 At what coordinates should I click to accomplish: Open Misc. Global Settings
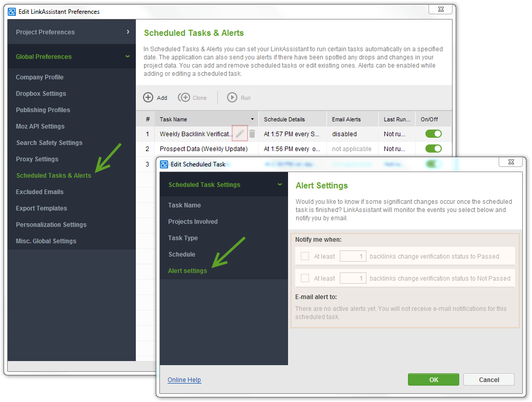pyautogui.click(x=46, y=241)
